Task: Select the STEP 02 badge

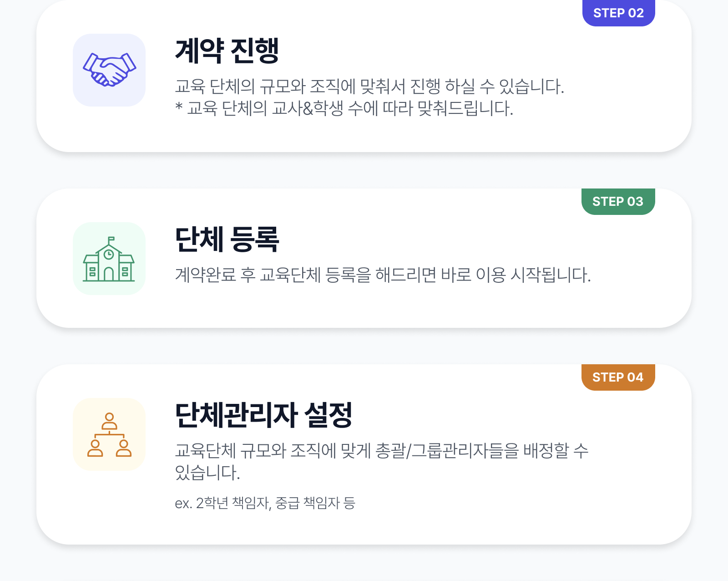Action: pyautogui.click(x=618, y=13)
